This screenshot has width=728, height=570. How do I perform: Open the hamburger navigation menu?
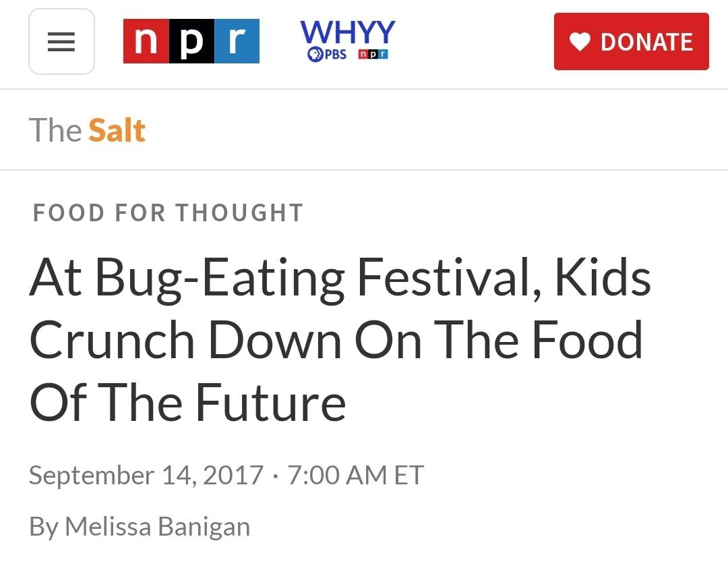(61, 42)
